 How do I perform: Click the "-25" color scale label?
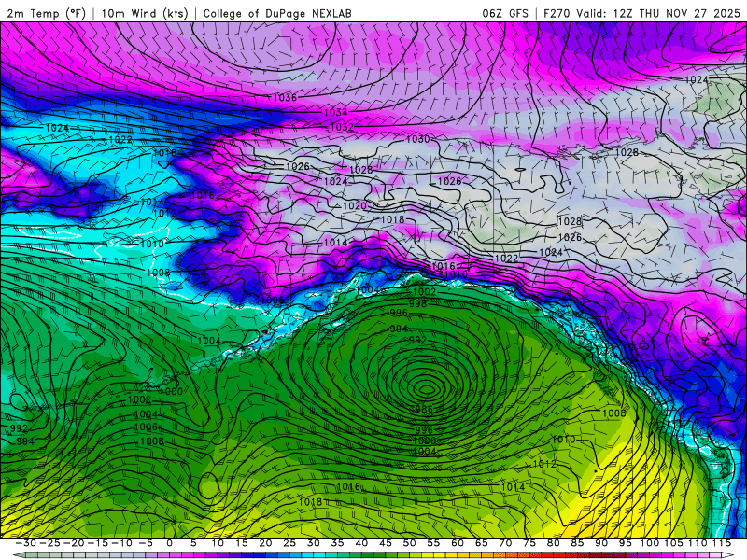[x=49, y=543]
